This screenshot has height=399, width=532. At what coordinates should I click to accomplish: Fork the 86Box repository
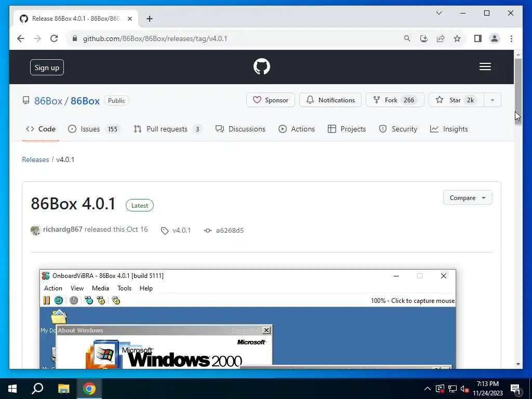[395, 100]
